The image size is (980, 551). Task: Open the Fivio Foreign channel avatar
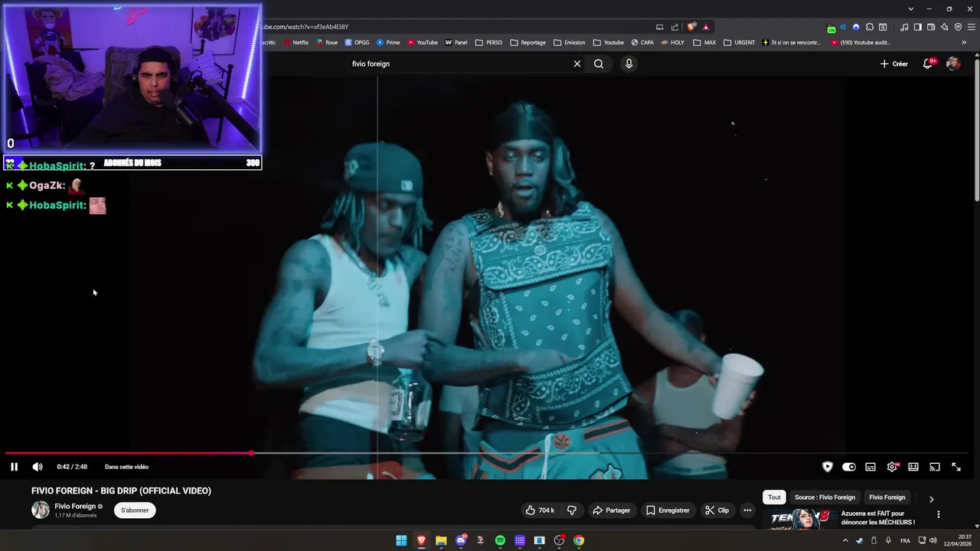click(x=40, y=510)
